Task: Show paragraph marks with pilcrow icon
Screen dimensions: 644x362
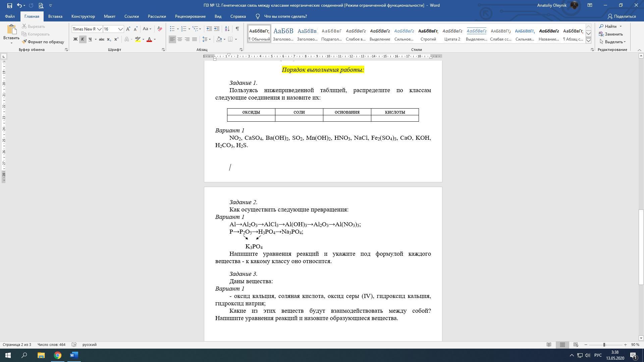Action: (x=237, y=29)
